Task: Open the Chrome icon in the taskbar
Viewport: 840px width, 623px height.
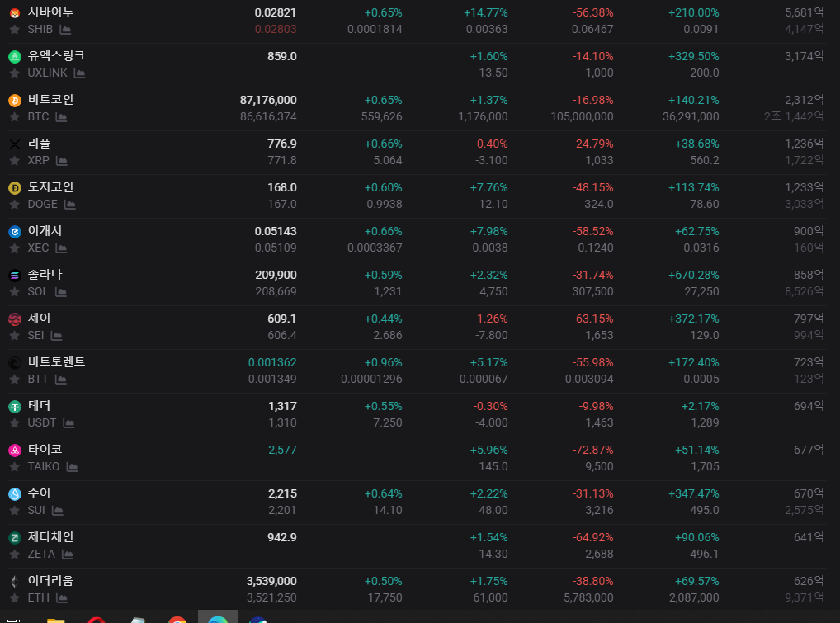Action: [x=177, y=620]
